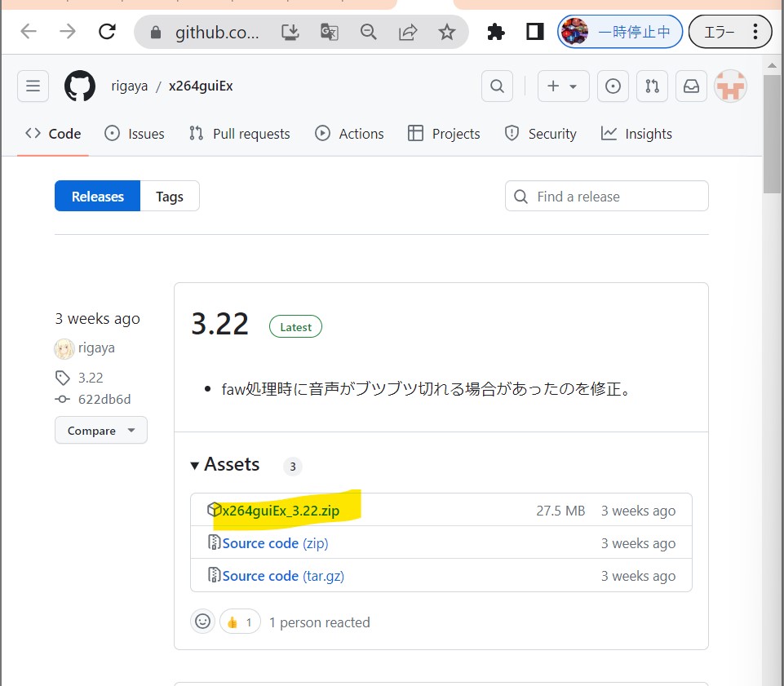Open commit 622db6d link

click(x=104, y=399)
